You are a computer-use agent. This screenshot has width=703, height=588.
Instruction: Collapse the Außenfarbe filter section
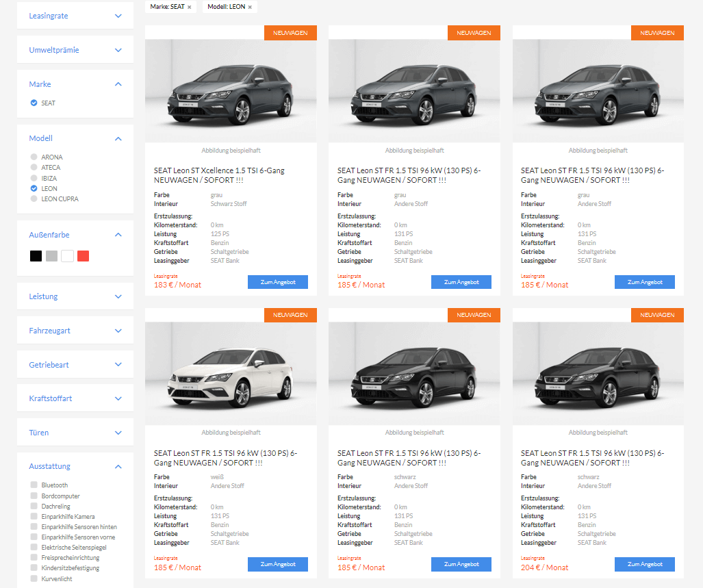(118, 235)
